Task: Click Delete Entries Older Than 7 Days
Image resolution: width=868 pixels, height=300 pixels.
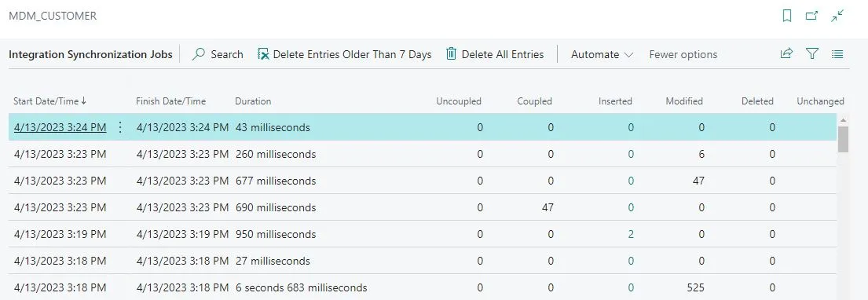Action: click(x=344, y=54)
